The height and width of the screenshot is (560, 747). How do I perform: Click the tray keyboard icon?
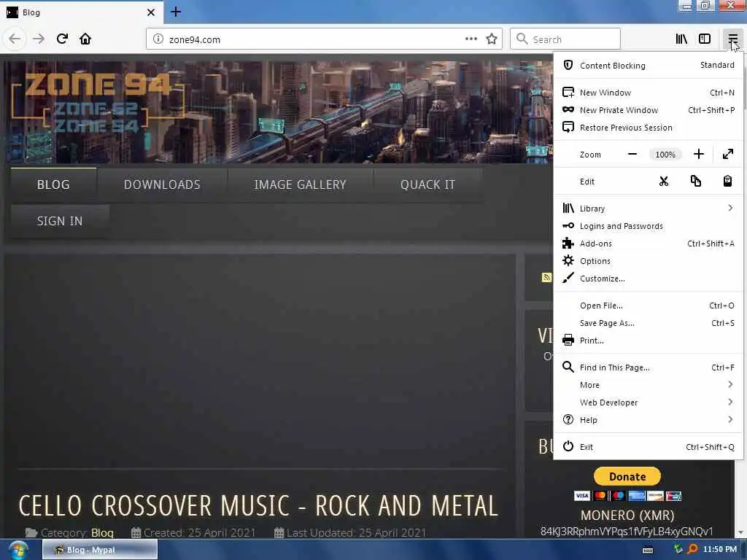648,550
